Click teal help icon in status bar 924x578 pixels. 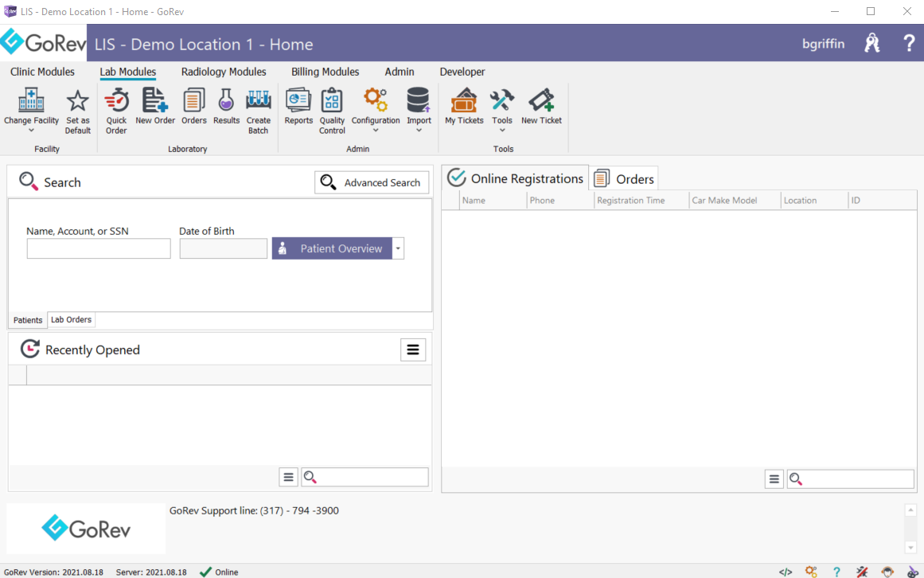(x=836, y=572)
